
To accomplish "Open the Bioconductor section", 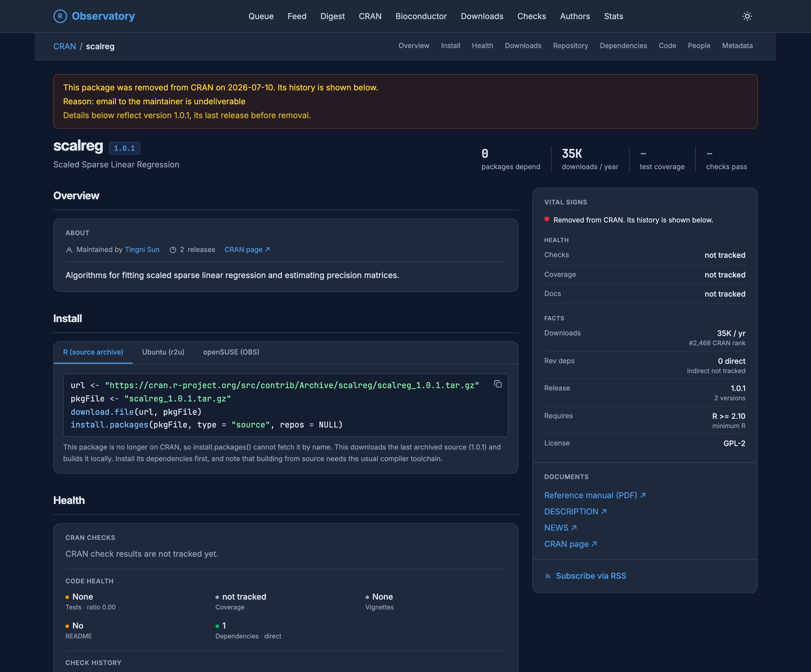I will [x=421, y=16].
